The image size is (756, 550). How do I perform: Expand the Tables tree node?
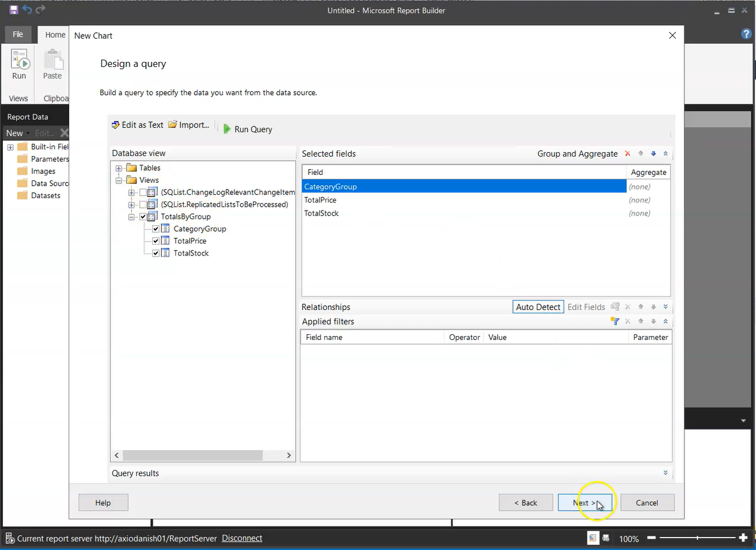(x=119, y=168)
